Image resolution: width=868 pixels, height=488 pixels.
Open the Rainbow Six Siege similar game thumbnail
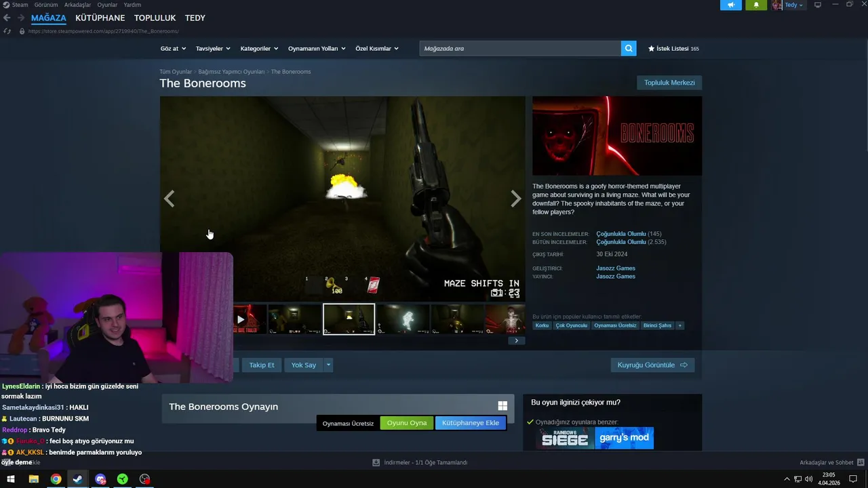click(565, 438)
